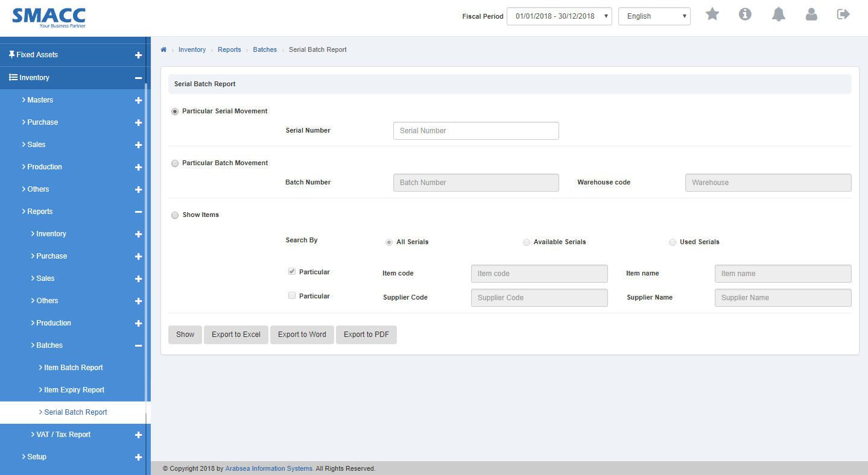Click the sidebar vertical scrollbar
Viewport: 868px width, 475px height.
[x=146, y=241]
